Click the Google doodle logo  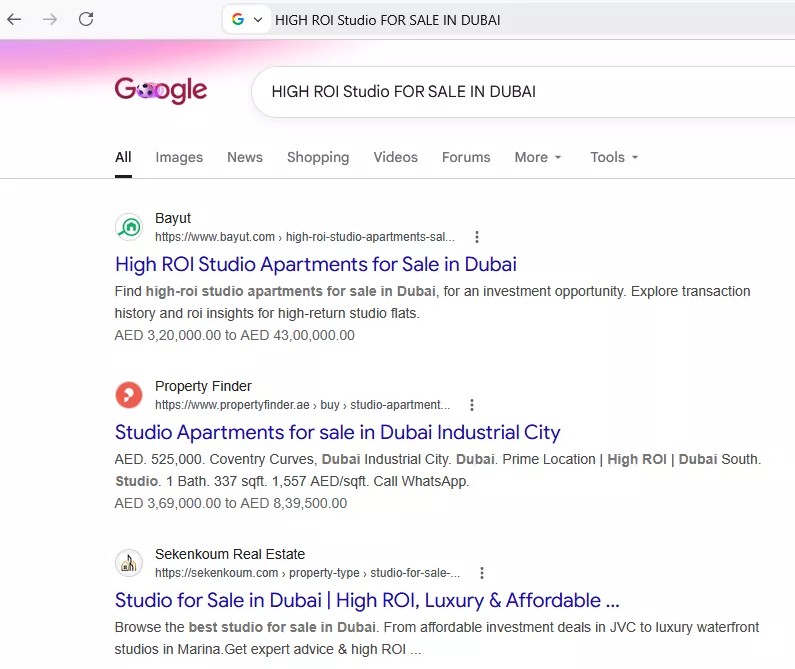(x=161, y=90)
